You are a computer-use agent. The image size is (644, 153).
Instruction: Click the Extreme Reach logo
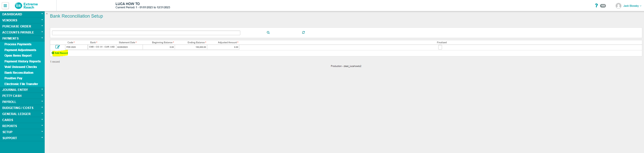tap(26, 6)
